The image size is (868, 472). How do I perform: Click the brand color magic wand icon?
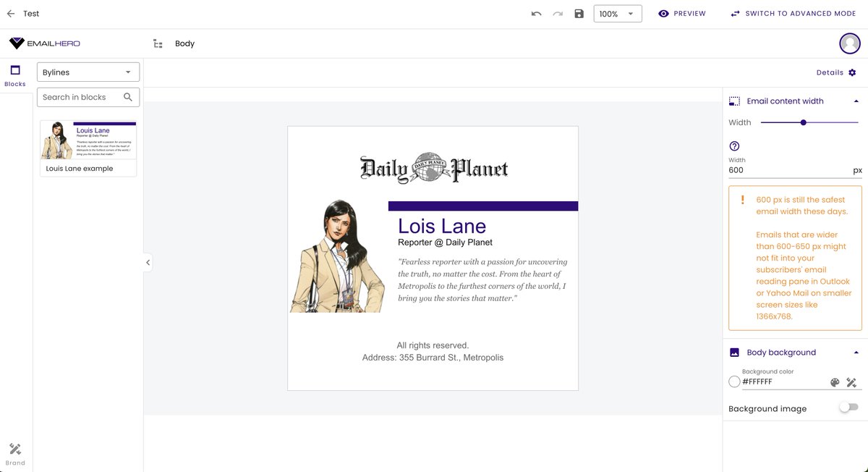(851, 382)
